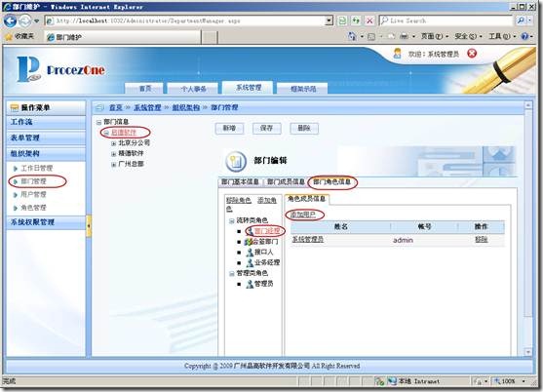This screenshot has width=543, height=392.
Task: Collapse the 部门信息 root tree node
Action: [x=99, y=122]
